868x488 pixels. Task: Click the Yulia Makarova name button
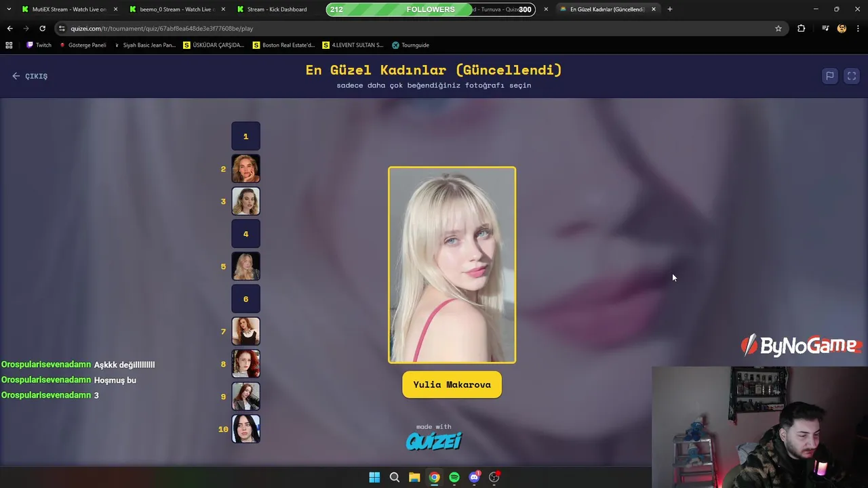452,384
